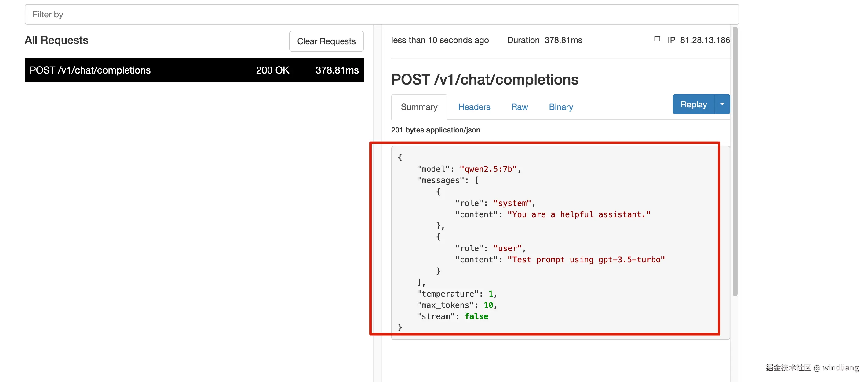Screen dimensions: 868x382
Task: Open the Headers tab
Action: pyautogui.click(x=474, y=107)
